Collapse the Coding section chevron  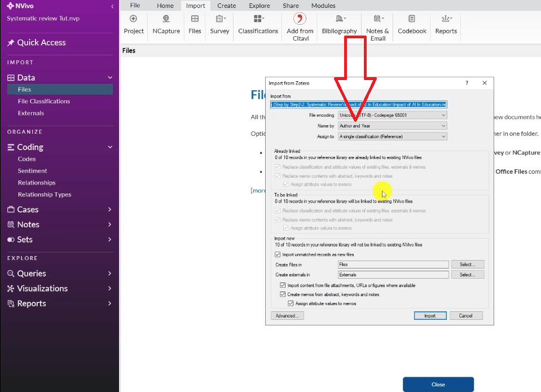click(x=110, y=147)
